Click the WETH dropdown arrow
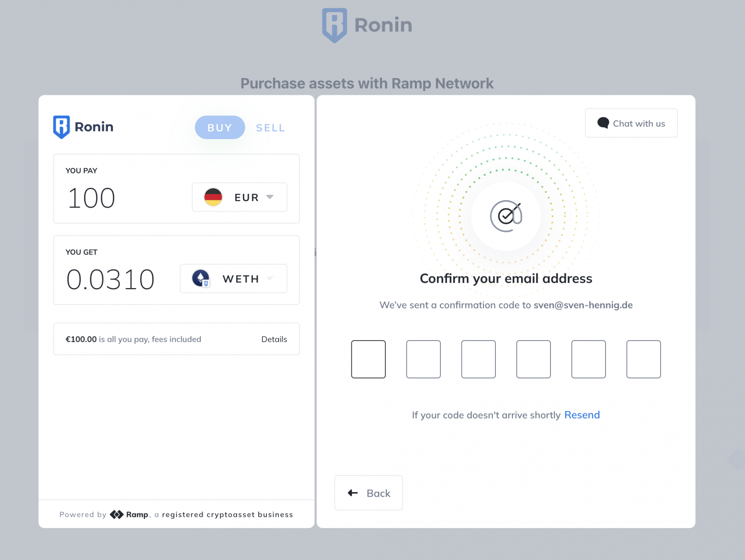745x560 pixels. 270,279
